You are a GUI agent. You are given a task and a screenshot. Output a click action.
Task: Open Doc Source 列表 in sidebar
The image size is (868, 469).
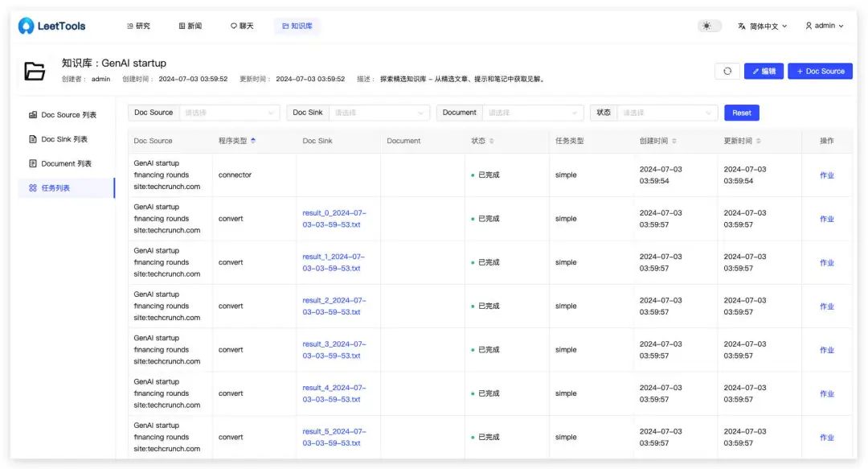coord(66,115)
